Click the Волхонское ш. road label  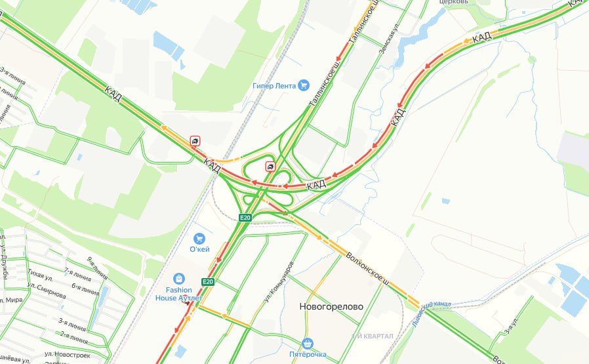coord(367,270)
